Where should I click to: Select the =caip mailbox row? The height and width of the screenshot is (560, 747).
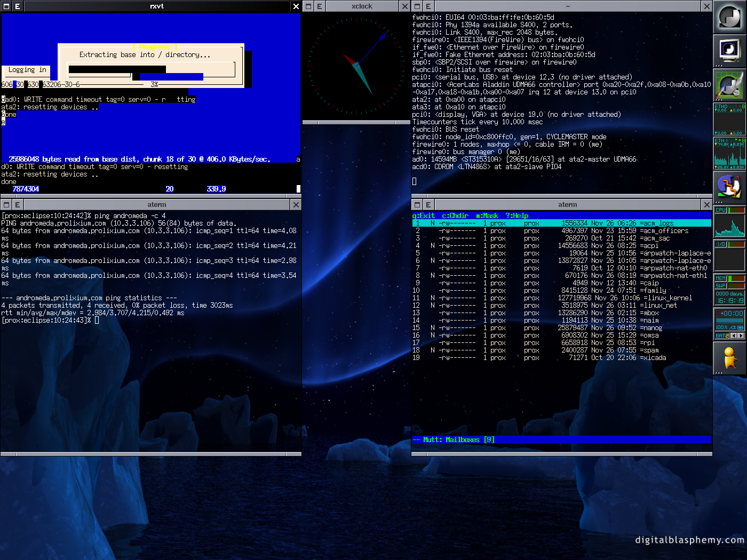[x=561, y=283]
